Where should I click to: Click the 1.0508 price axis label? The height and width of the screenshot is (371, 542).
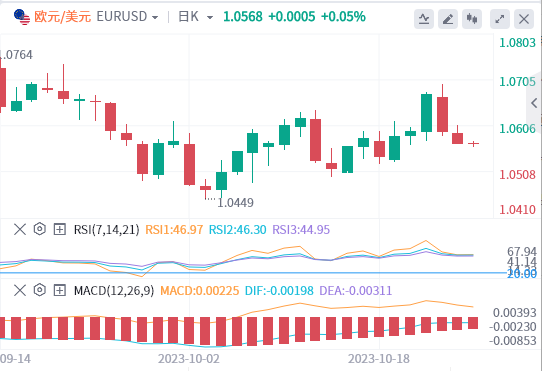point(517,175)
